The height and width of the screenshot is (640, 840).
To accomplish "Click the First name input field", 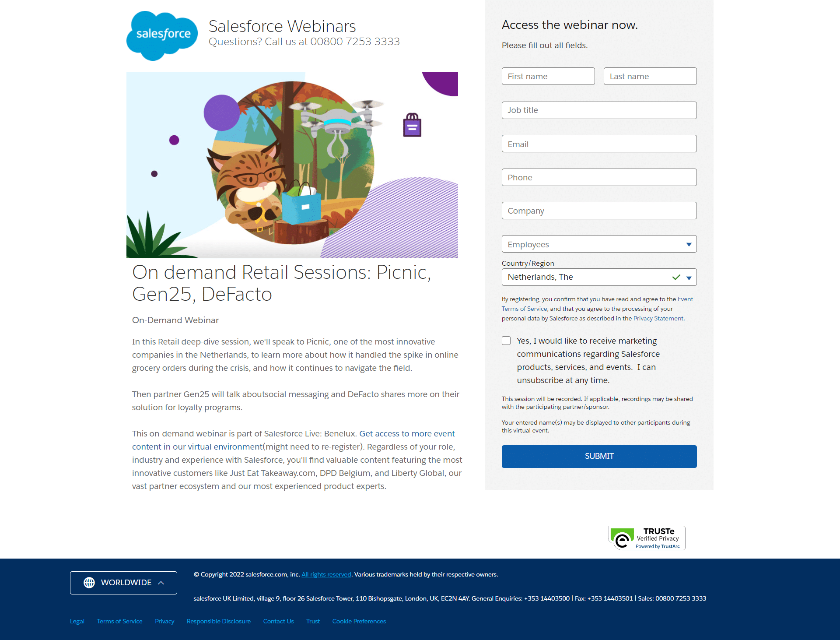I will (x=548, y=76).
